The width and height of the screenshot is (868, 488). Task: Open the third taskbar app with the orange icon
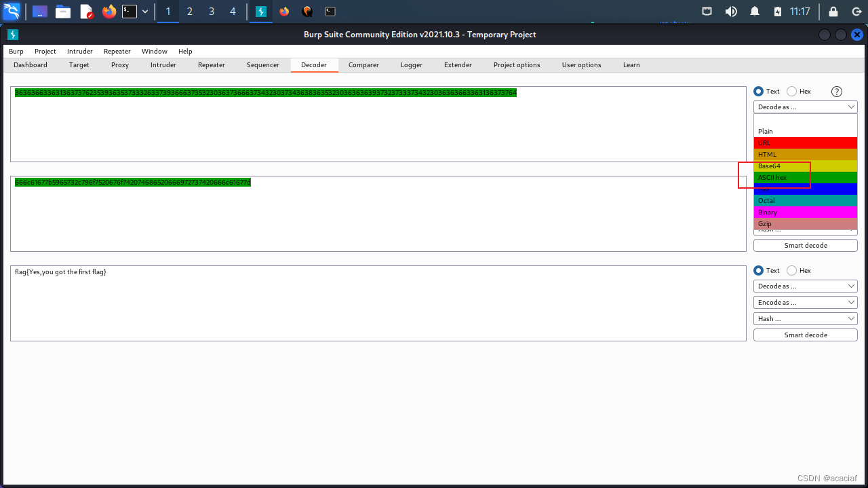click(307, 12)
